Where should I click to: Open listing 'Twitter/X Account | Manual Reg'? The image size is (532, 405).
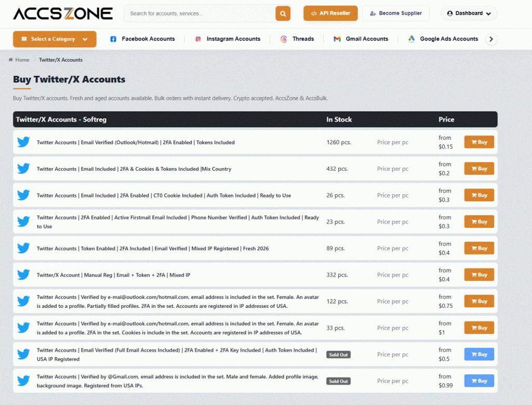113,275
